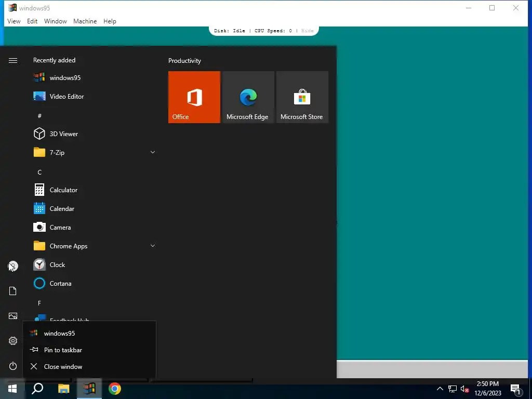Open Chrome Apps folder entry
The width and height of the screenshot is (532, 399).
click(95, 246)
